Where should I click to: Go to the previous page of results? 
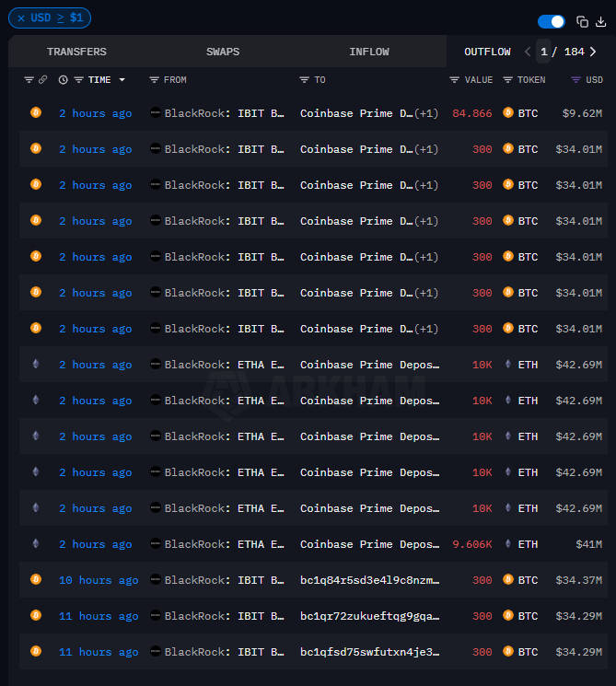(x=528, y=52)
